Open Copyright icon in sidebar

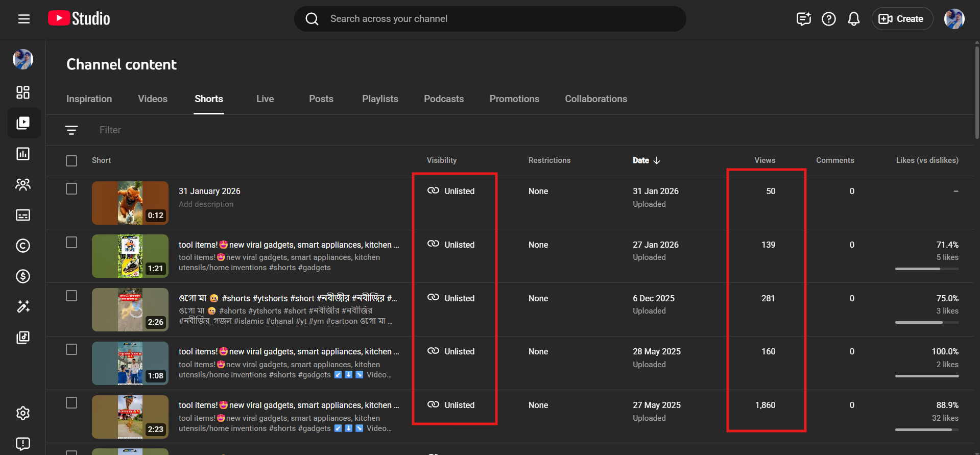click(23, 246)
